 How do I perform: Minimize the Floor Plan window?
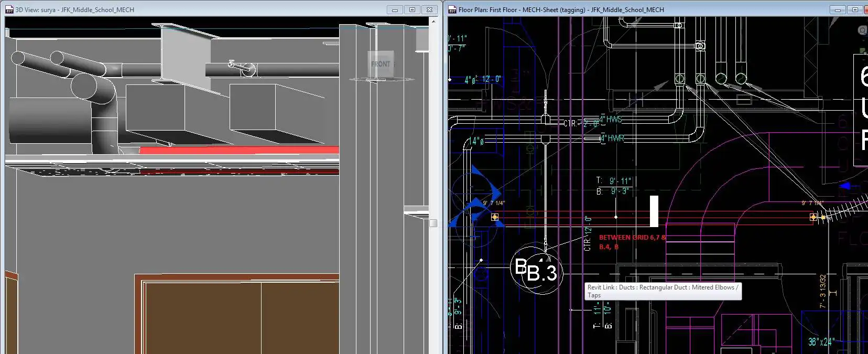838,9
